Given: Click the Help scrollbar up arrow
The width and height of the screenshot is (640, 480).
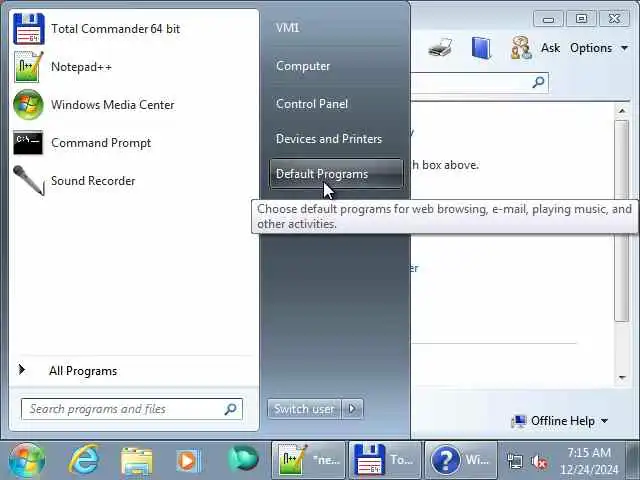Looking at the screenshot, I should 622,111.
